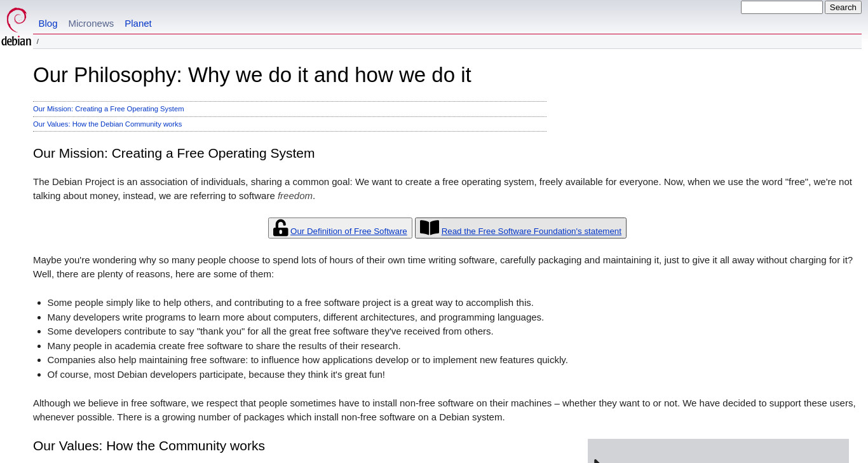Image resolution: width=868 pixels, height=463 pixels.
Task: Open the Blog menu link
Action: pyautogui.click(x=48, y=24)
